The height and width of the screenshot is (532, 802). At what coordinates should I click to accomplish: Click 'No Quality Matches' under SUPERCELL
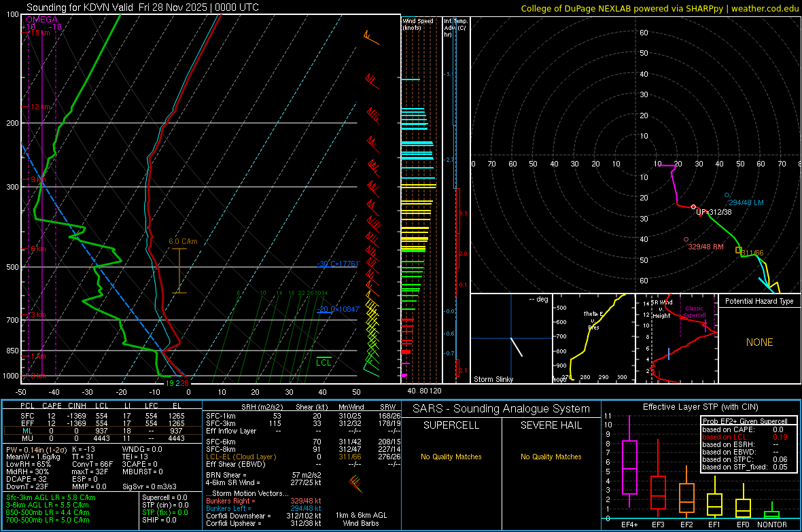coord(451,457)
